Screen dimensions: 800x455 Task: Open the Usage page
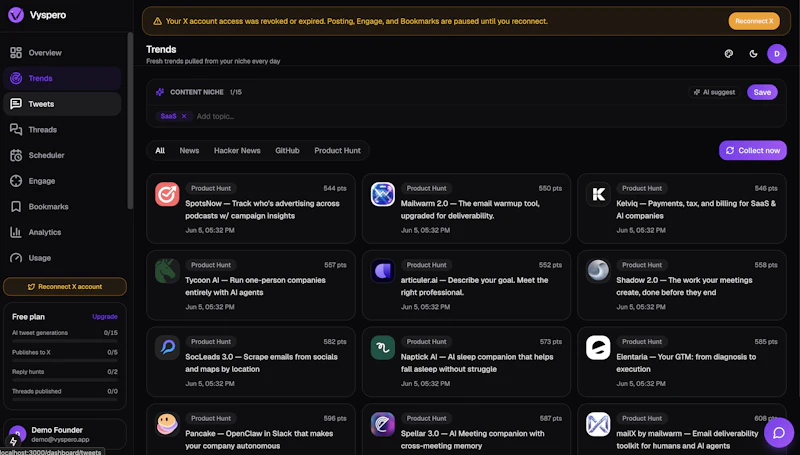(x=62, y=258)
